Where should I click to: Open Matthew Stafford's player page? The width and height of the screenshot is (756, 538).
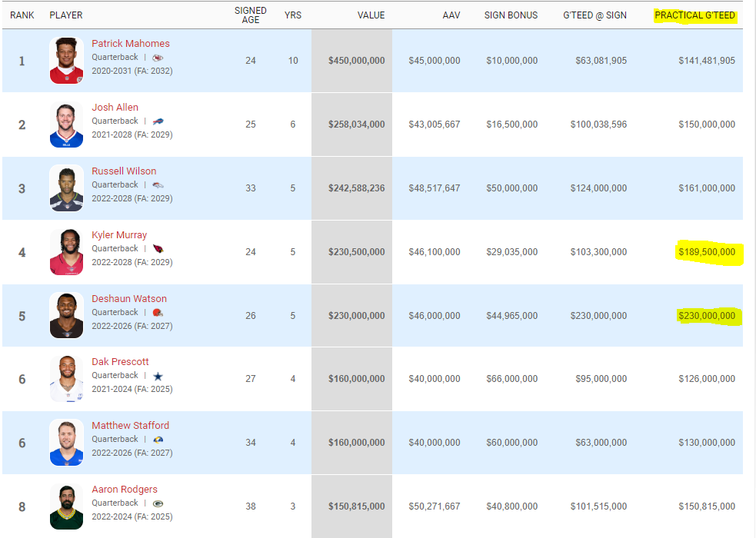tap(130, 425)
